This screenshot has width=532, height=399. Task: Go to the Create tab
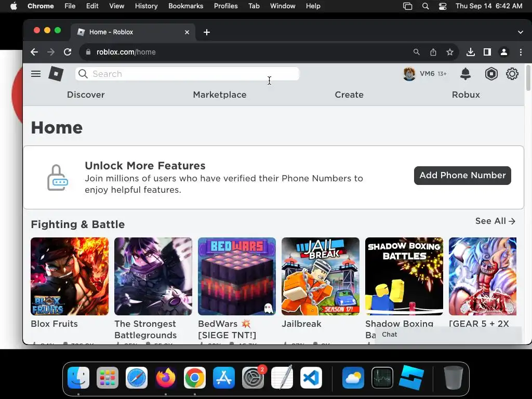click(x=349, y=95)
